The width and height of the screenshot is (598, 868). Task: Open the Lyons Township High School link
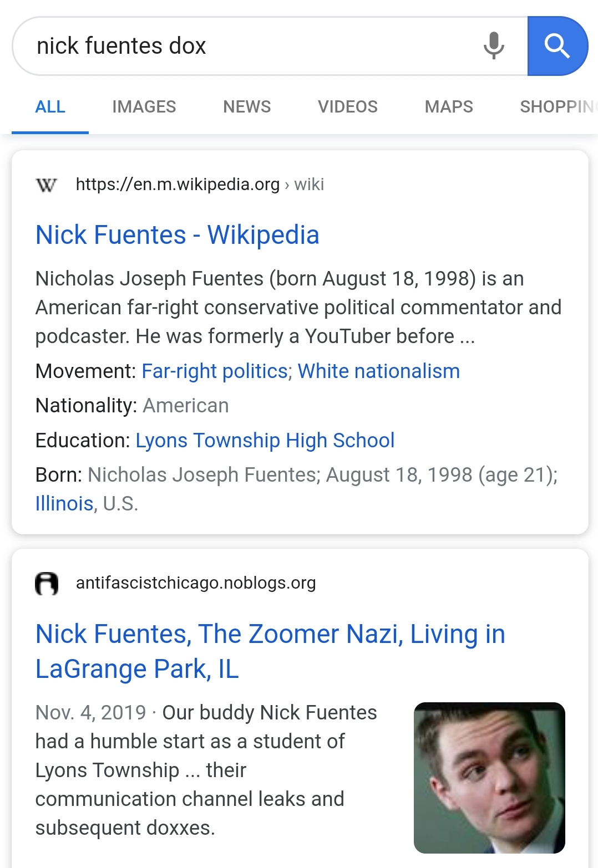[x=265, y=440]
